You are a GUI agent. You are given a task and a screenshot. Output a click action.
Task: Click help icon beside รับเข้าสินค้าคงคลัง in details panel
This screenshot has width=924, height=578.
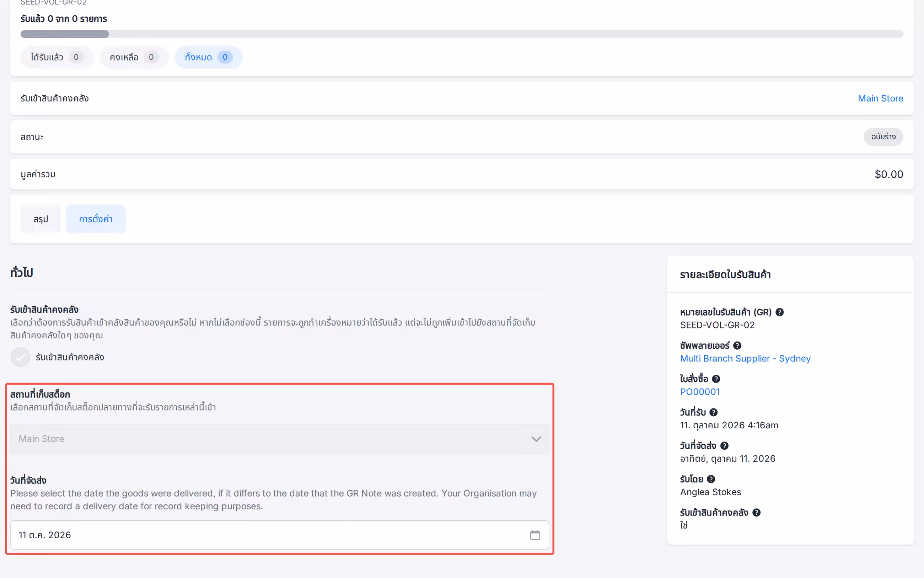click(x=756, y=513)
